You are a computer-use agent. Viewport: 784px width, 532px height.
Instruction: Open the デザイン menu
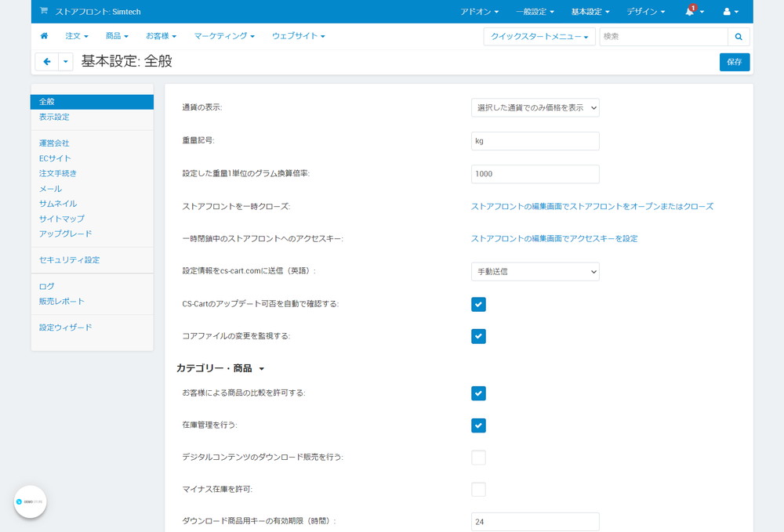pos(645,12)
